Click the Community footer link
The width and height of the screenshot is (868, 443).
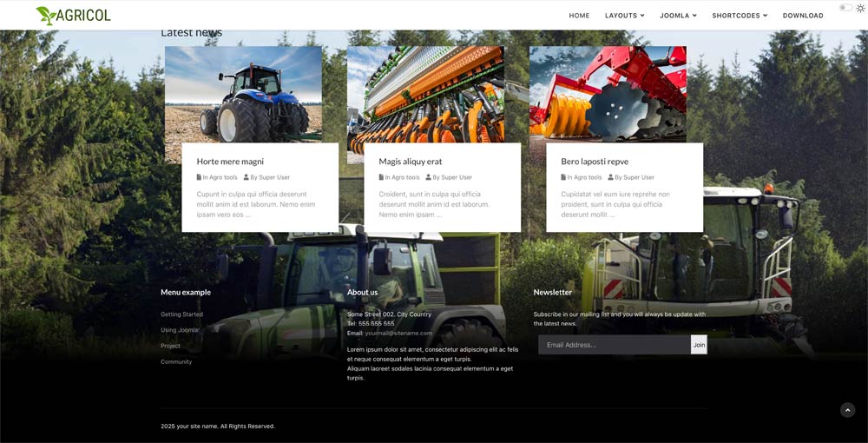176,361
